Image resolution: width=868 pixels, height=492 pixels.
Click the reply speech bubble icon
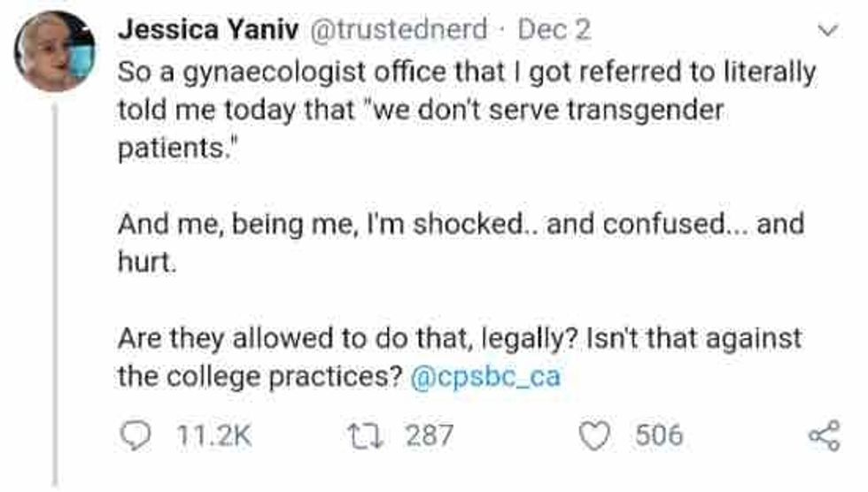(134, 434)
